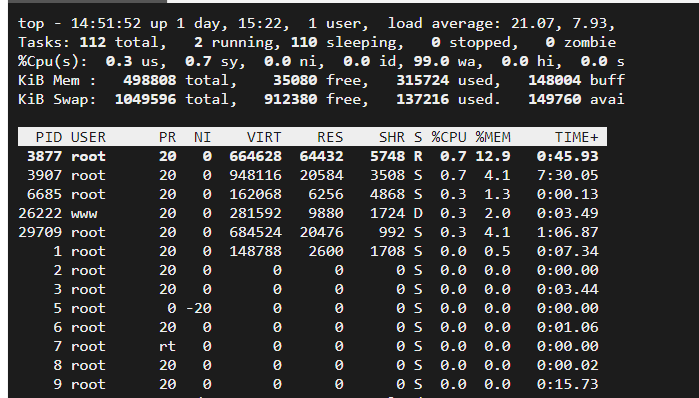Select PID 3907 in process list
This screenshot has width=699, height=398.
click(x=44, y=175)
